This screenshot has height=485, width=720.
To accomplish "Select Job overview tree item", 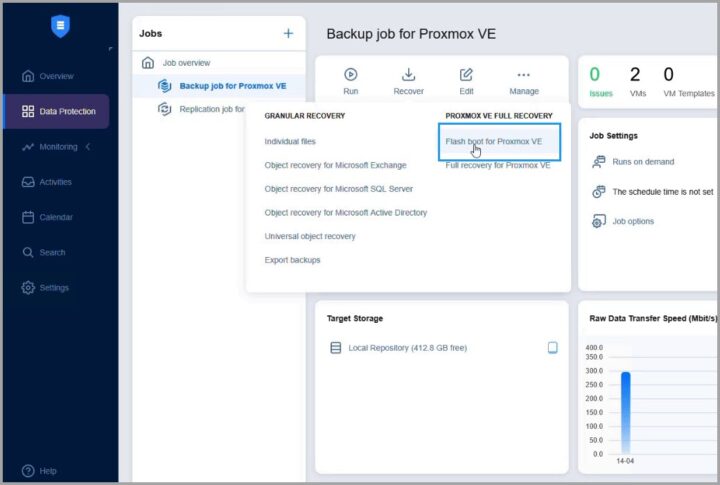I will coord(186,62).
